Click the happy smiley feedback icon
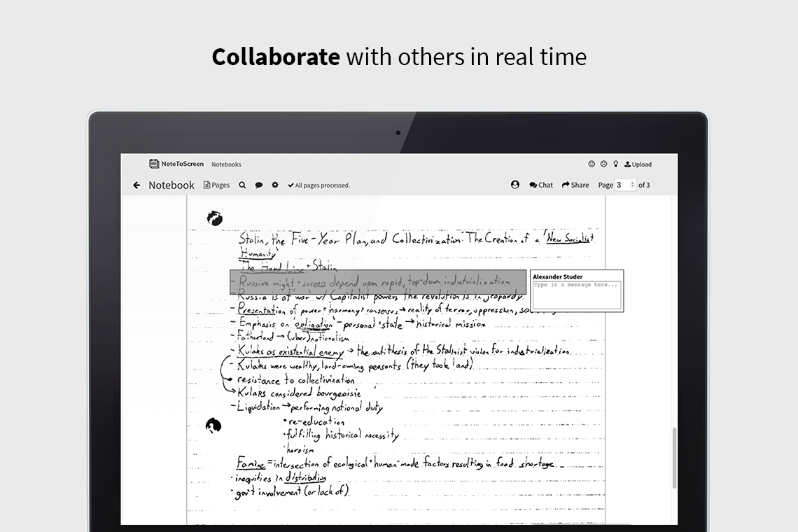Viewport: 798px width, 532px height. (x=591, y=164)
